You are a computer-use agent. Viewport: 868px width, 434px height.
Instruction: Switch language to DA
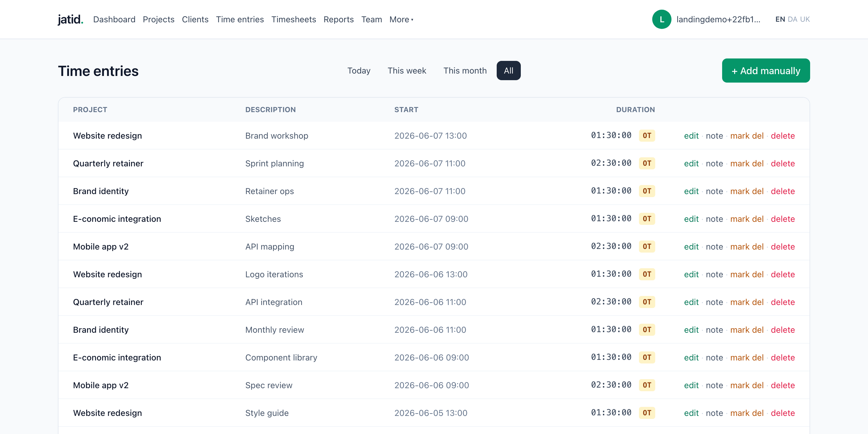(793, 19)
